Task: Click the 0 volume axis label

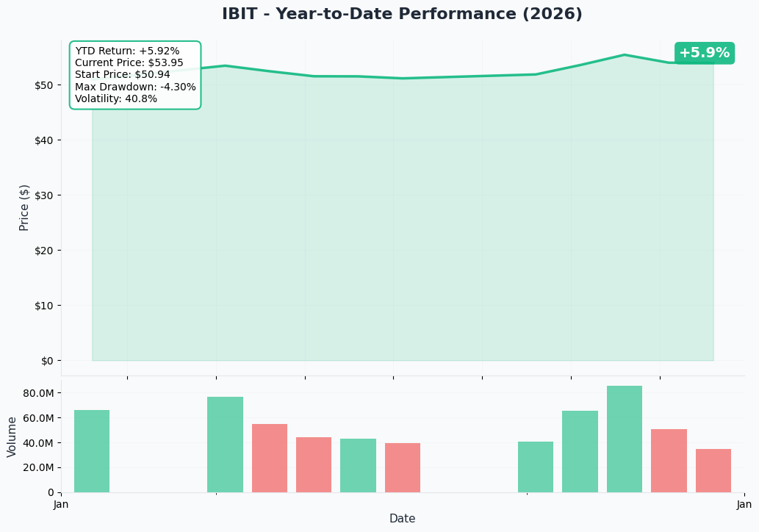Action: tap(51, 493)
